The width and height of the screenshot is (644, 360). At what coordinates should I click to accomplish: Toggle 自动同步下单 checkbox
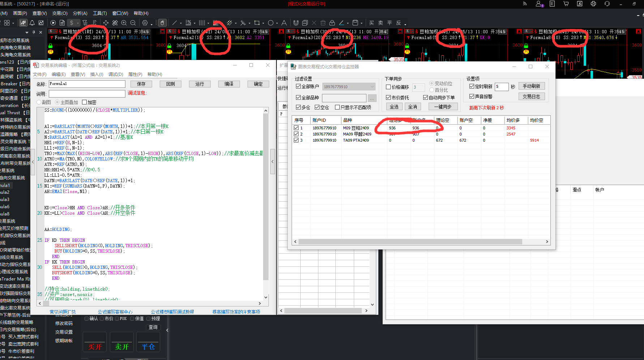[425, 98]
